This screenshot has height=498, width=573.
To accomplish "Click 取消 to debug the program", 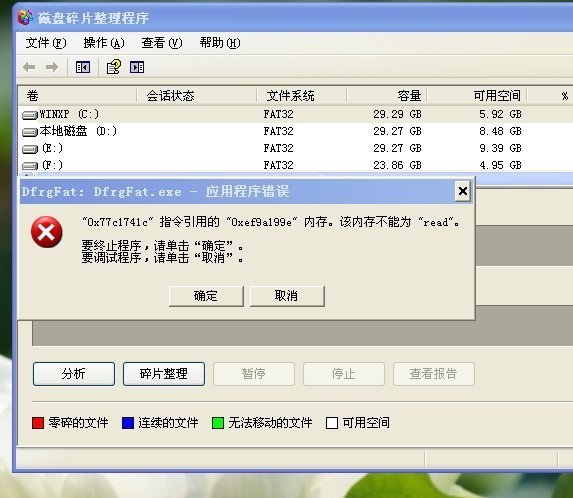I will point(287,296).
